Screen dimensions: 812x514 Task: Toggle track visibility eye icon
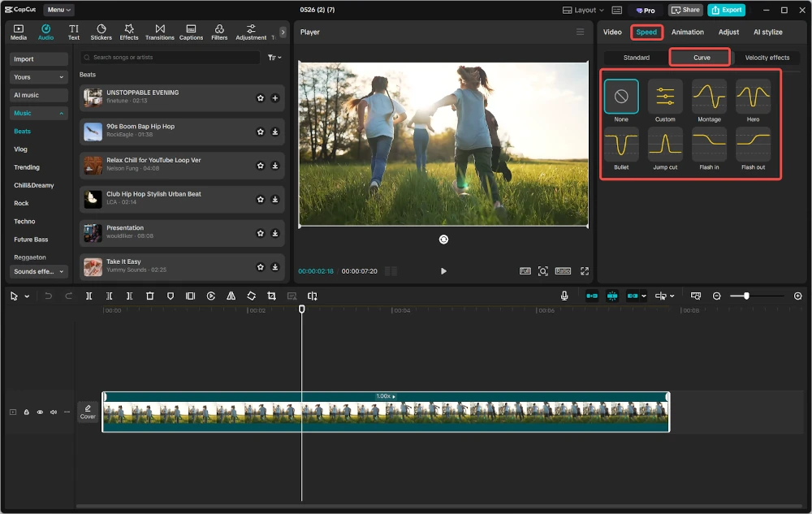[40, 412]
